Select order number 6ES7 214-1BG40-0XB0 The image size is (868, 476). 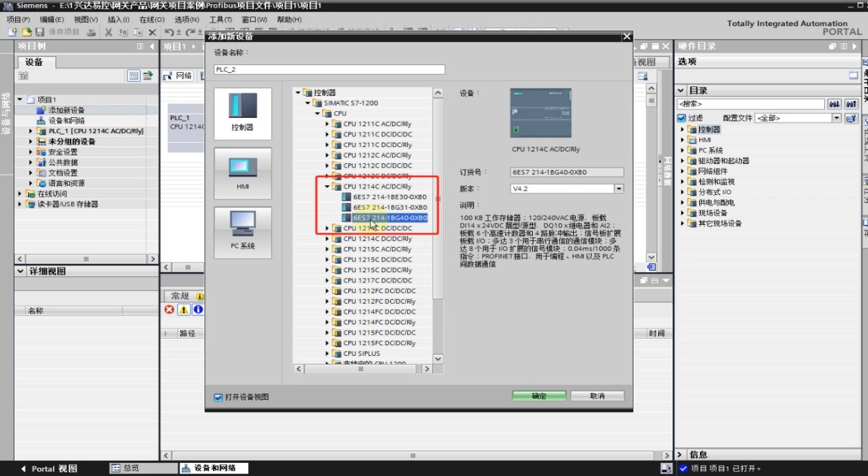click(x=389, y=218)
